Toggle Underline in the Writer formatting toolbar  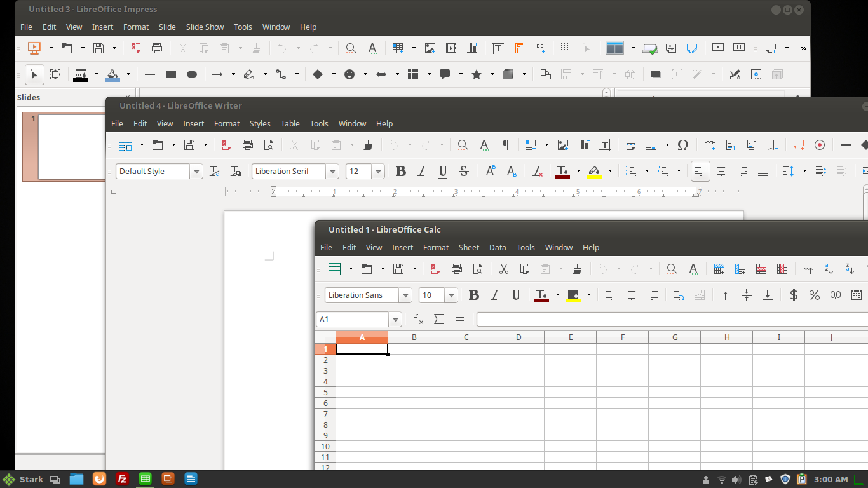442,171
